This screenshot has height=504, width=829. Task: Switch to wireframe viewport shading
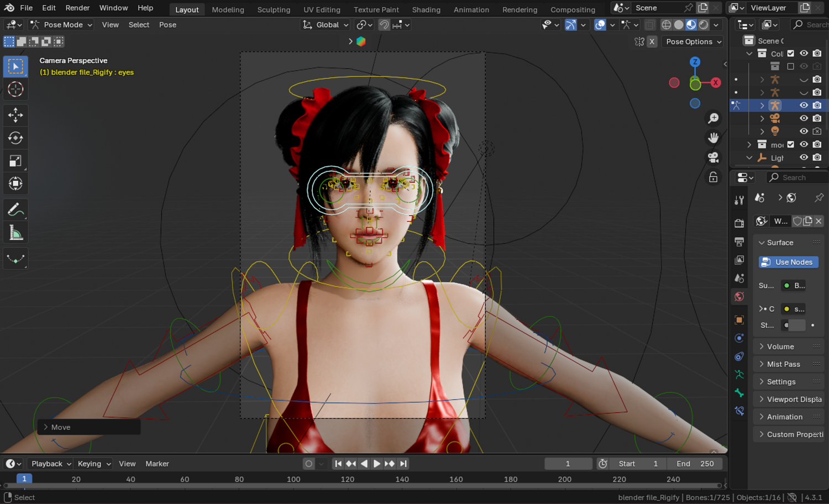(x=667, y=25)
